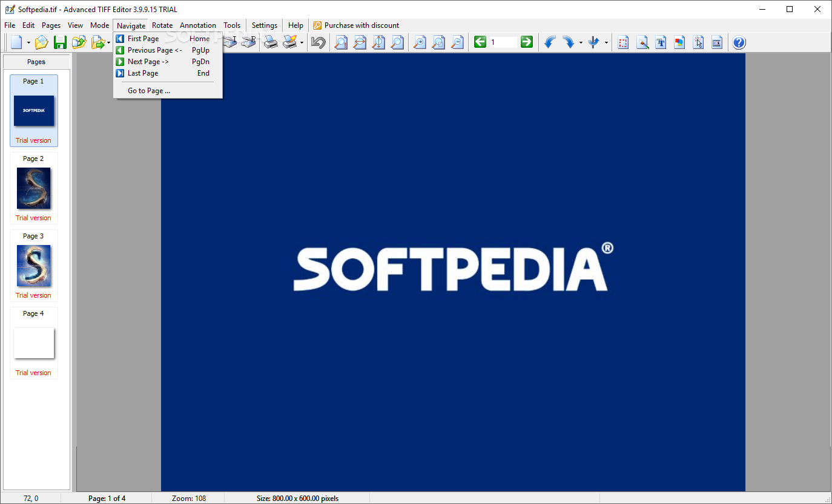Click the fit-to-width zoom icon

pyautogui.click(x=360, y=42)
